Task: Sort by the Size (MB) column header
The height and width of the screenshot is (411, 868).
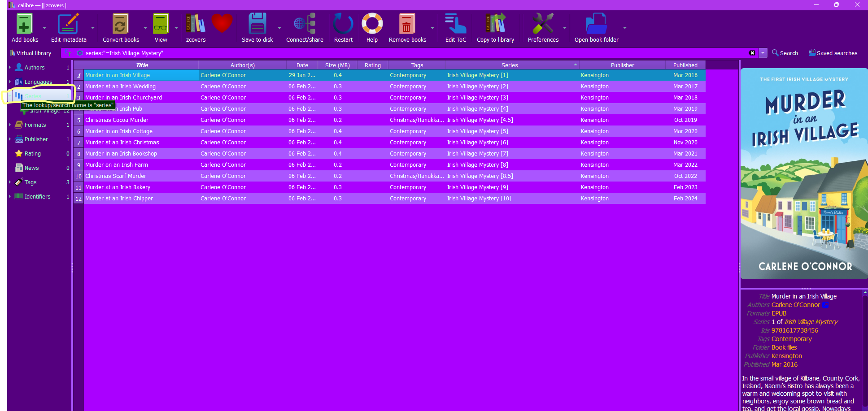Action: point(337,65)
